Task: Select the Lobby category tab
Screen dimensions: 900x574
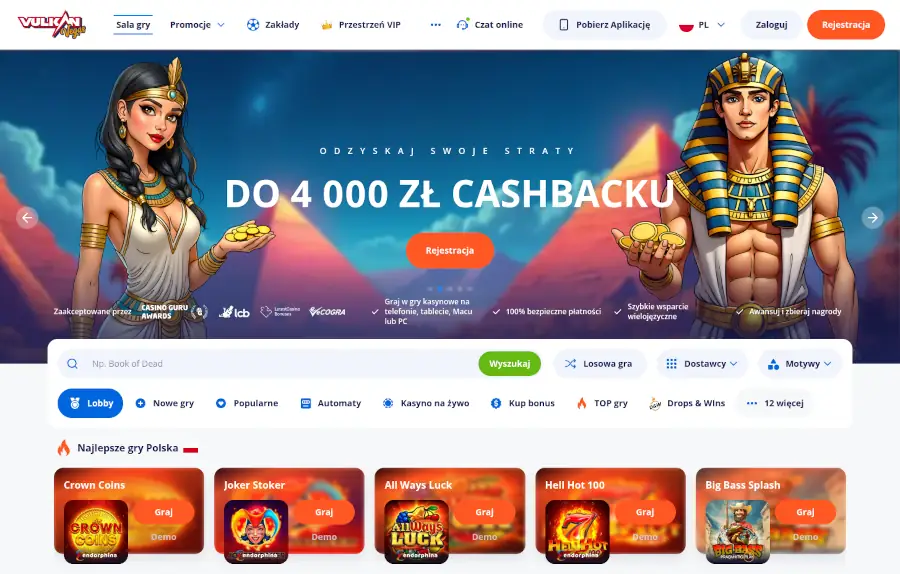Action: (90, 403)
